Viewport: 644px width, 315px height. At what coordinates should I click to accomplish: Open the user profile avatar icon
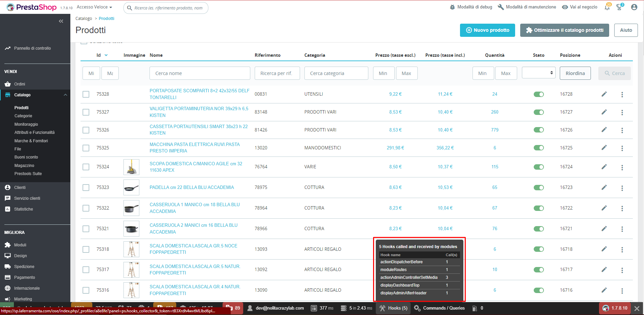pyautogui.click(x=634, y=7)
